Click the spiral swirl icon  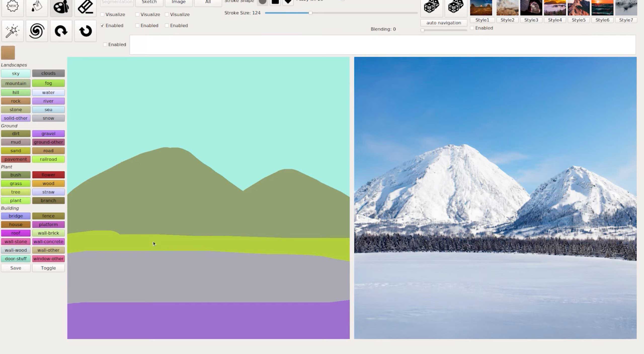37,31
